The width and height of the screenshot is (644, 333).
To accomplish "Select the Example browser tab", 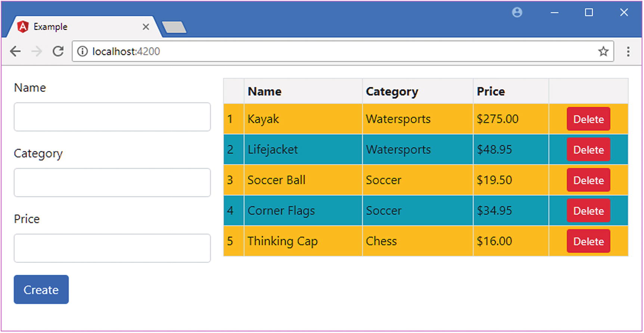I will [x=75, y=27].
